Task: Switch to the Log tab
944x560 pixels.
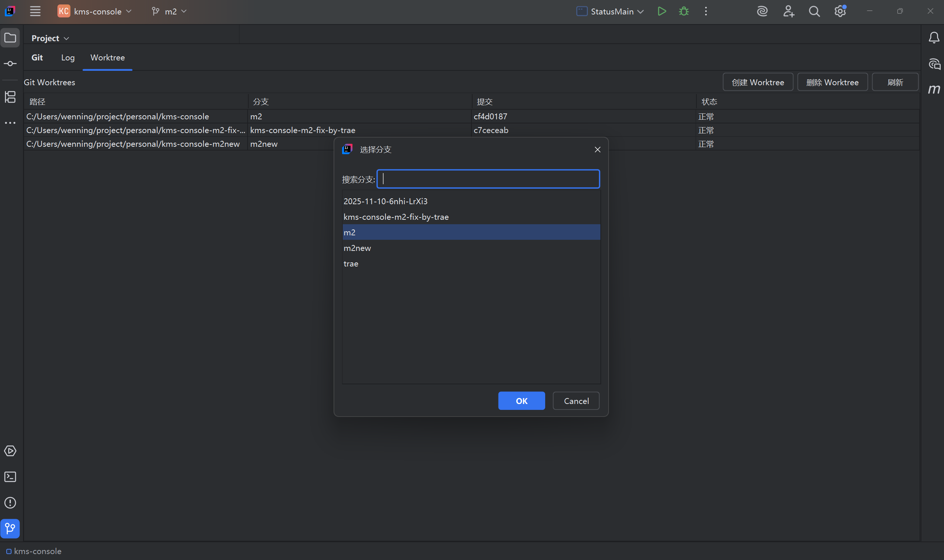Action: click(x=68, y=57)
